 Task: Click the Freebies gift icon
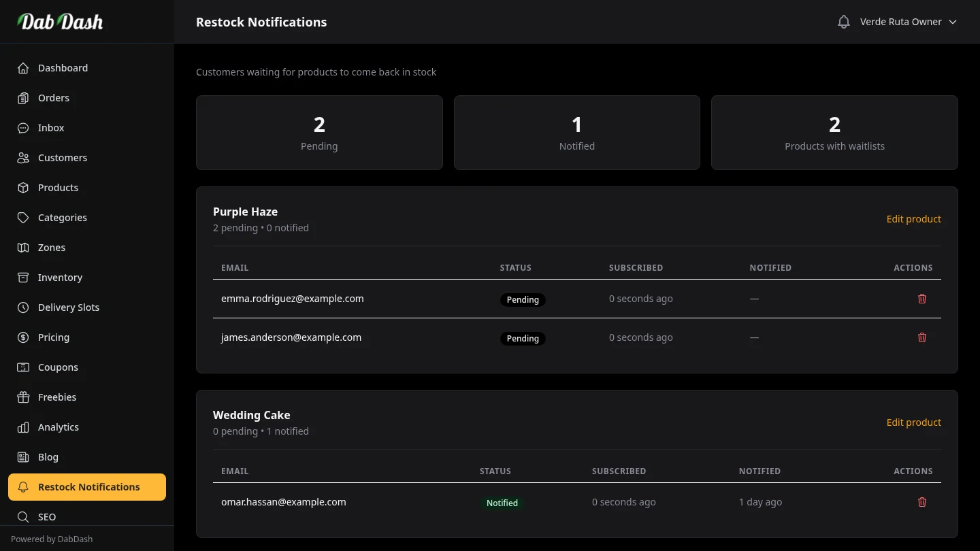coord(22,397)
